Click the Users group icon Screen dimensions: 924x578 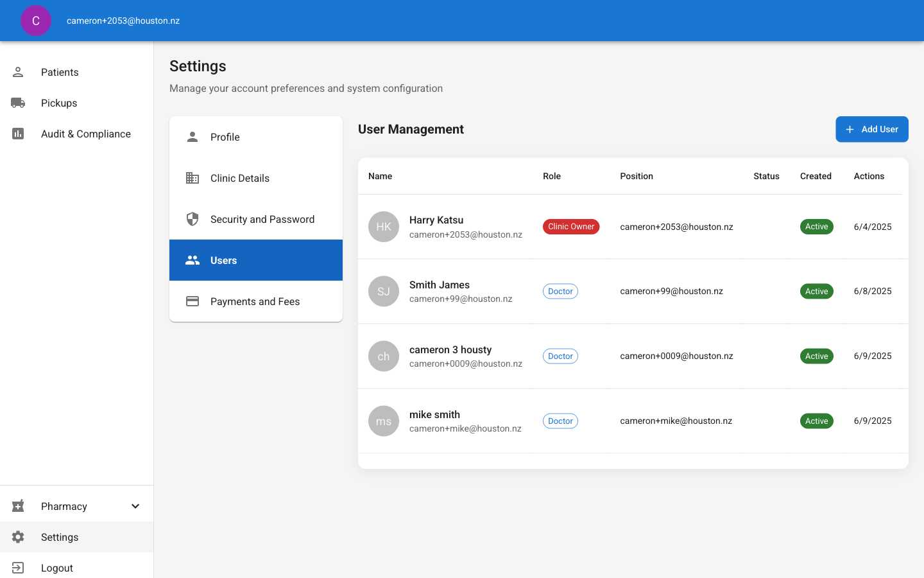pyautogui.click(x=193, y=260)
